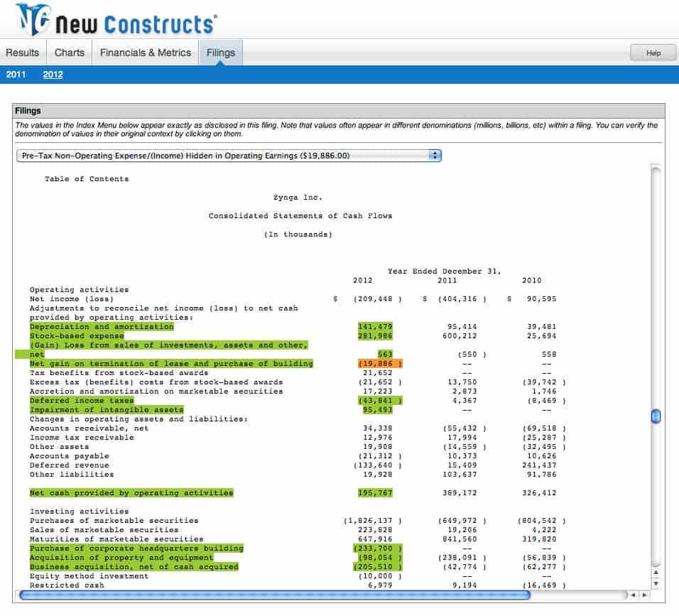Click 'Net cash provided by operating activities'
Viewport: 679px width, 616px height.
tap(131, 493)
